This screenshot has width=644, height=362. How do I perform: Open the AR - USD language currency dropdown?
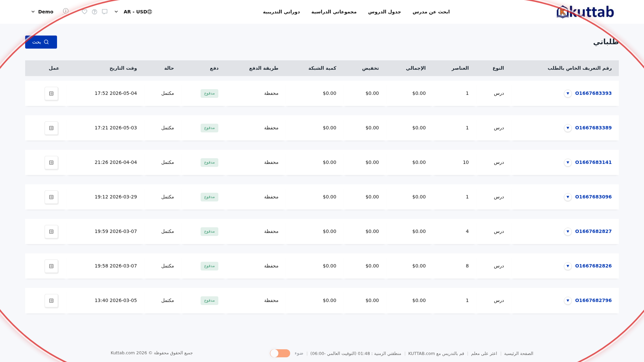coord(133,12)
